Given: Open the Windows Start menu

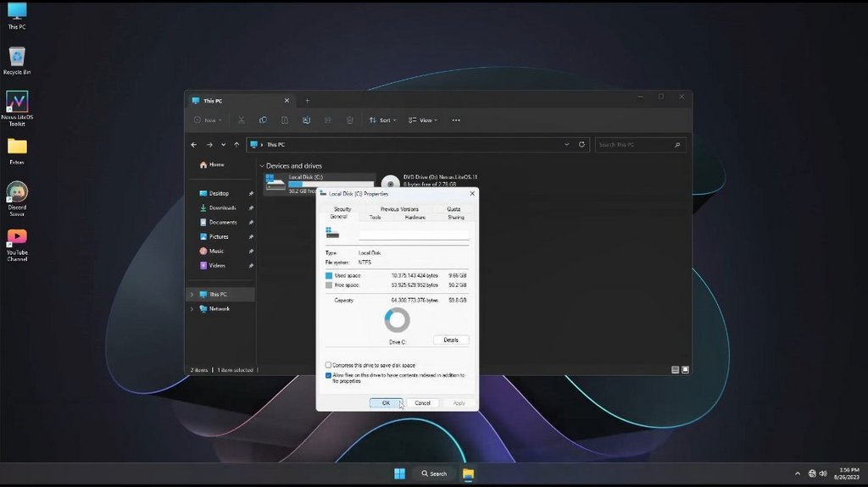Looking at the screenshot, I should coord(400,473).
